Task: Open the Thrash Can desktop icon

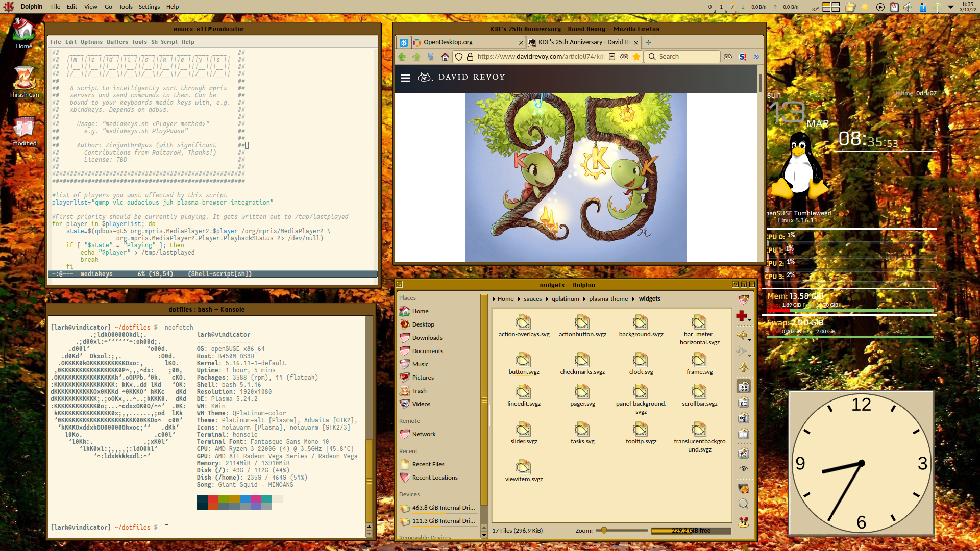Action: point(24,82)
